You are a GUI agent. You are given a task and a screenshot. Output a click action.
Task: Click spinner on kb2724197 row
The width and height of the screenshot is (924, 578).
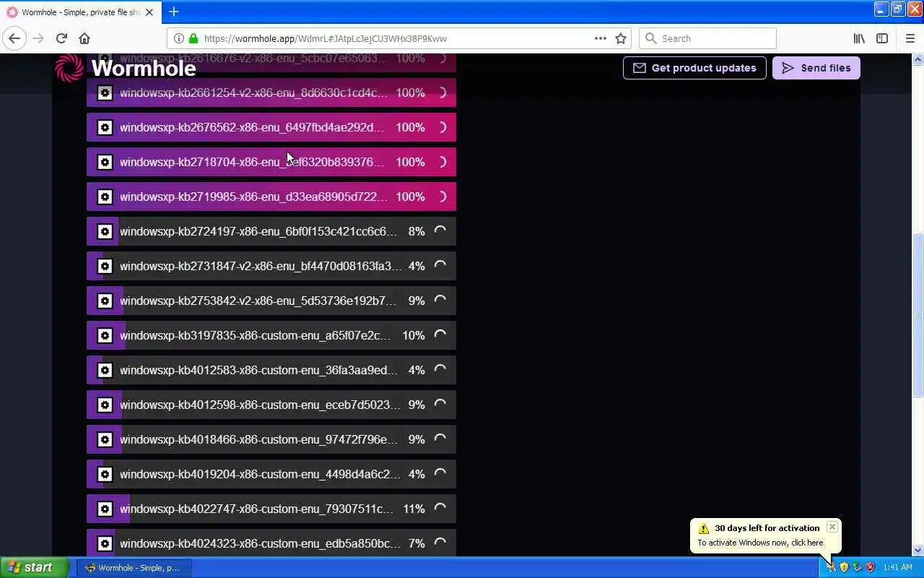[440, 231]
